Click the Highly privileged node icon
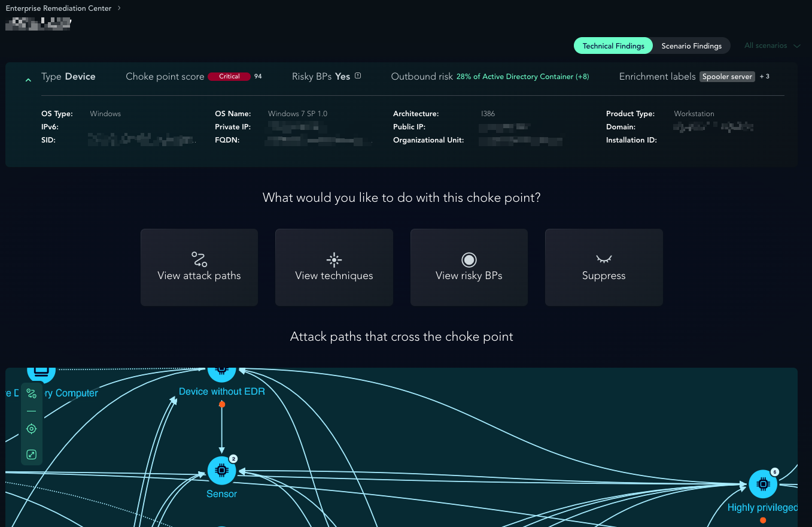Image resolution: width=812 pixels, height=527 pixels. (763, 484)
